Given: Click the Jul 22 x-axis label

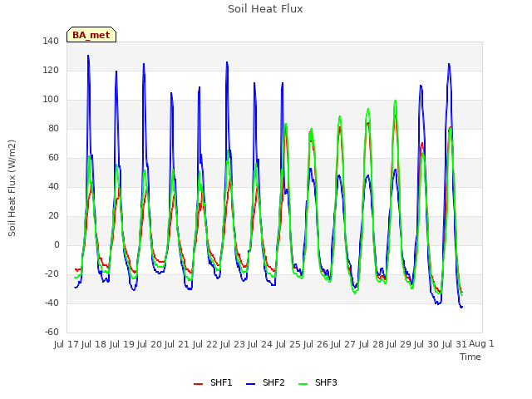Looking at the screenshot, I should pyautogui.click(x=205, y=344).
